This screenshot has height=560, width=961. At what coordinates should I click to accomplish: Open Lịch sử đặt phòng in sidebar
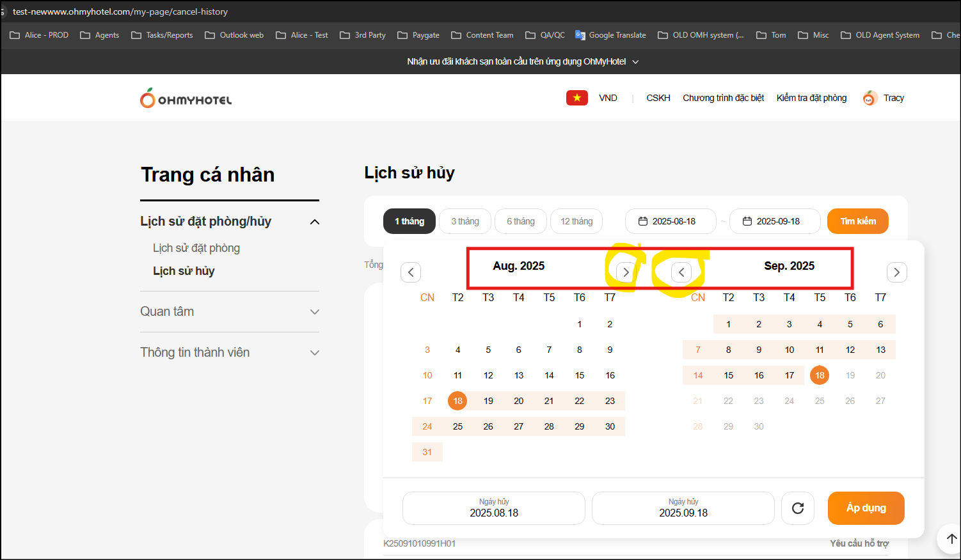196,248
